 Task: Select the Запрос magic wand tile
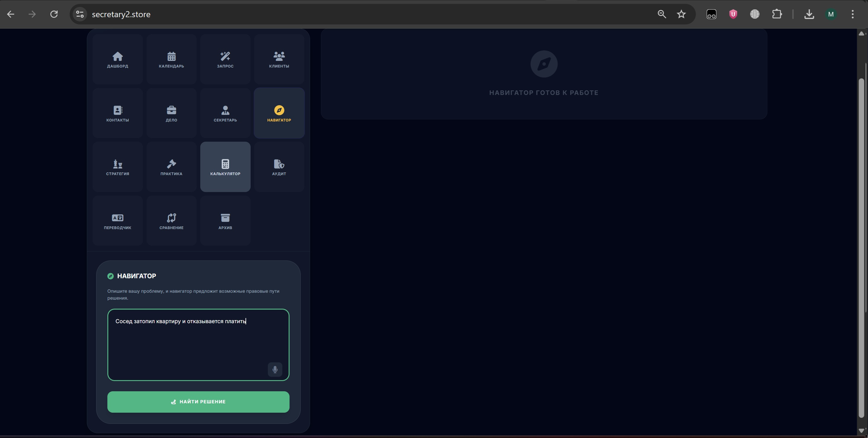(x=225, y=59)
